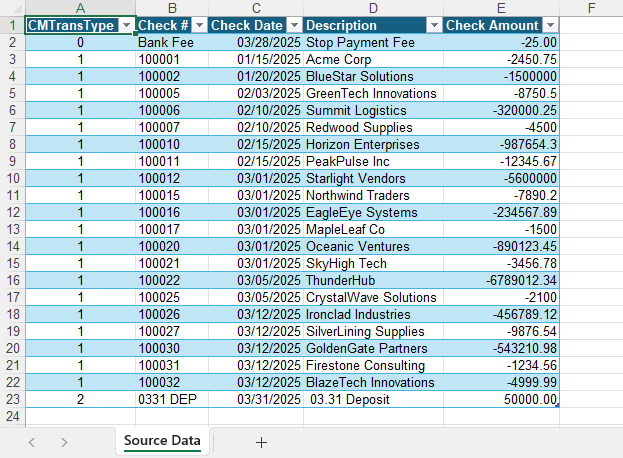Select the 50000.00 deposit amount cell
The height and width of the screenshot is (458, 623).
501,399
